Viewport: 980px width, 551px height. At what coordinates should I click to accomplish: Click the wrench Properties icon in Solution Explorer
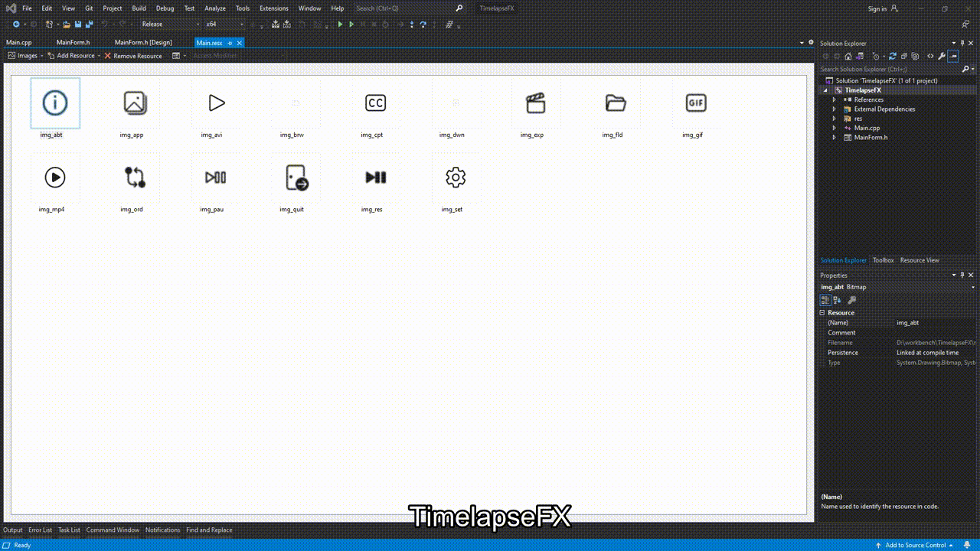[942, 56]
